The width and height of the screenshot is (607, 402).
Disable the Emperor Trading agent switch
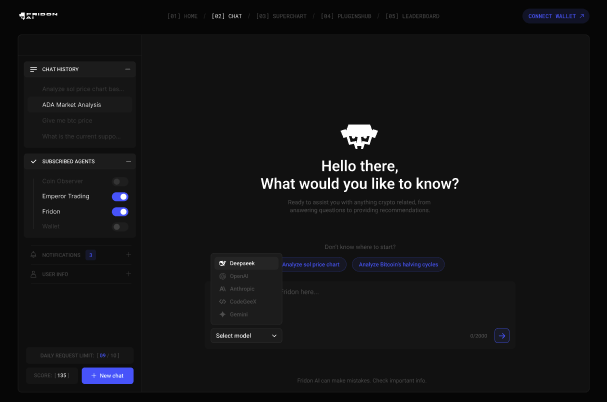pyautogui.click(x=120, y=197)
